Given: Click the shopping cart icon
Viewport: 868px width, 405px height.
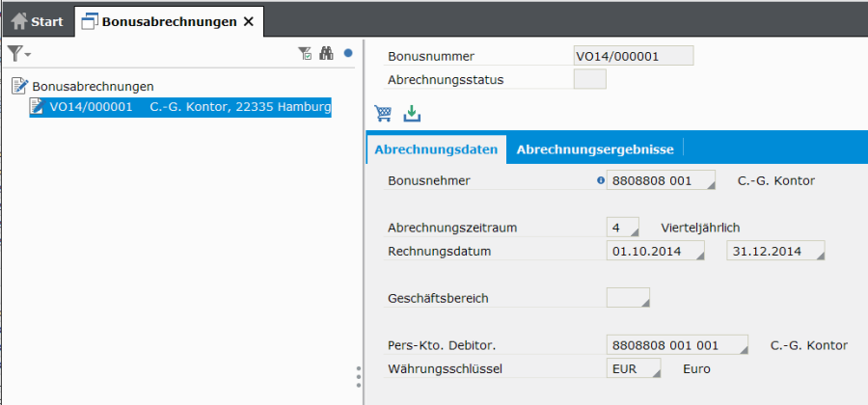Looking at the screenshot, I should 384,114.
